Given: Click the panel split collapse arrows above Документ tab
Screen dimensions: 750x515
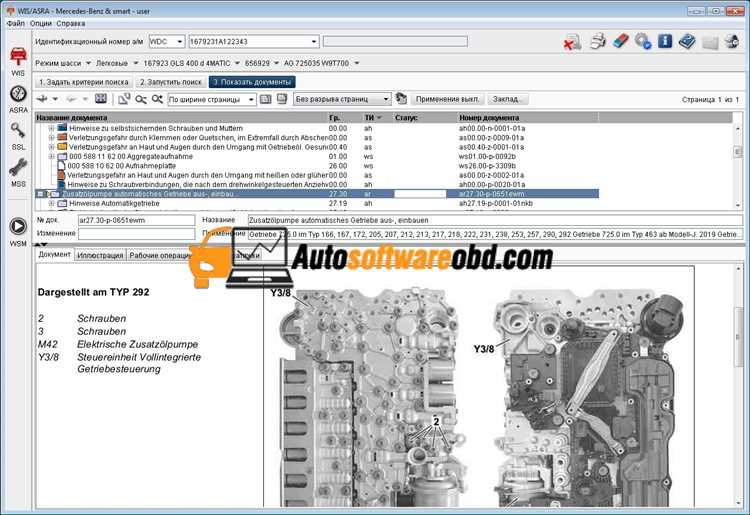Looking at the screenshot, I should (42, 245).
